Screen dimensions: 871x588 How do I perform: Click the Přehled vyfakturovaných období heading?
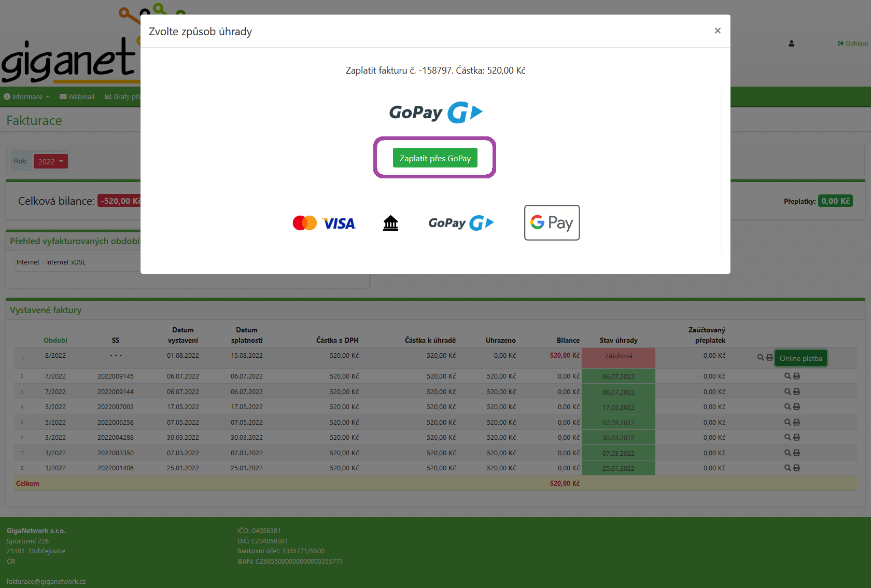(x=75, y=241)
